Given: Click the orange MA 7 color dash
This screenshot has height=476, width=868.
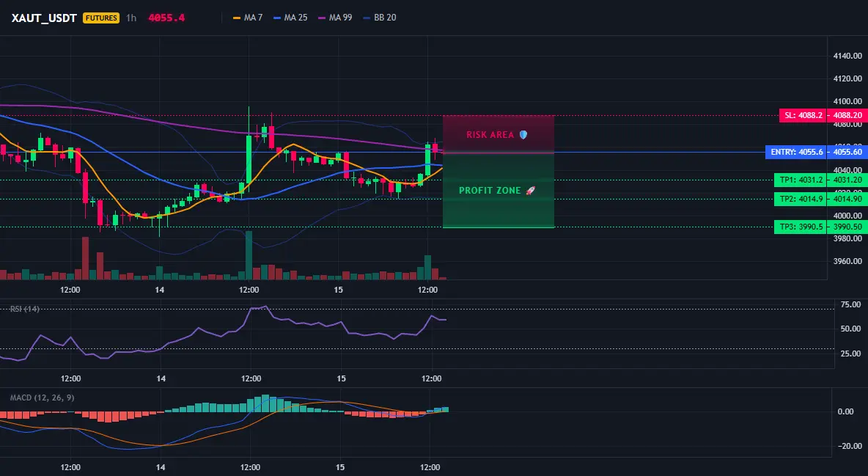Looking at the screenshot, I should pyautogui.click(x=237, y=18).
